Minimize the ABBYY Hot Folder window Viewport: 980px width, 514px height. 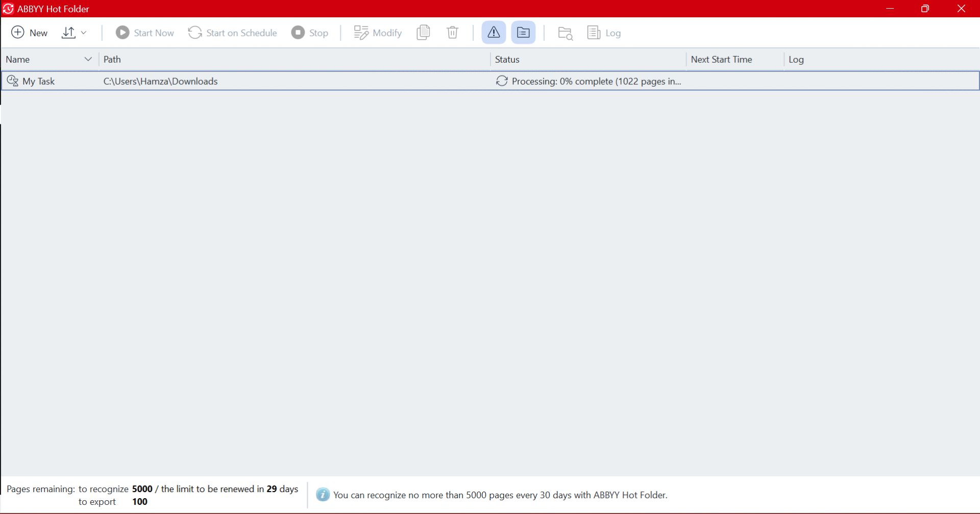tap(890, 9)
